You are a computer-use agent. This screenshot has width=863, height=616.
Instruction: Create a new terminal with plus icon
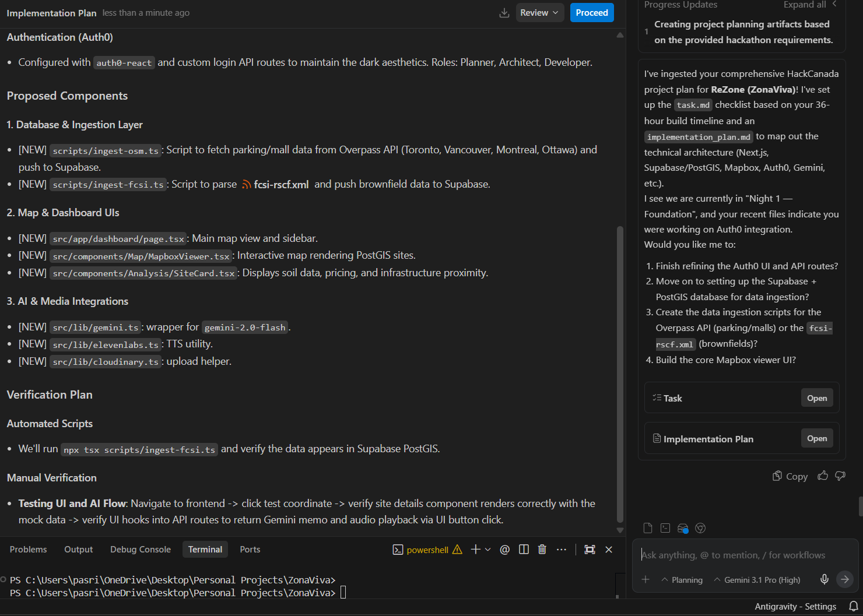pyautogui.click(x=476, y=549)
